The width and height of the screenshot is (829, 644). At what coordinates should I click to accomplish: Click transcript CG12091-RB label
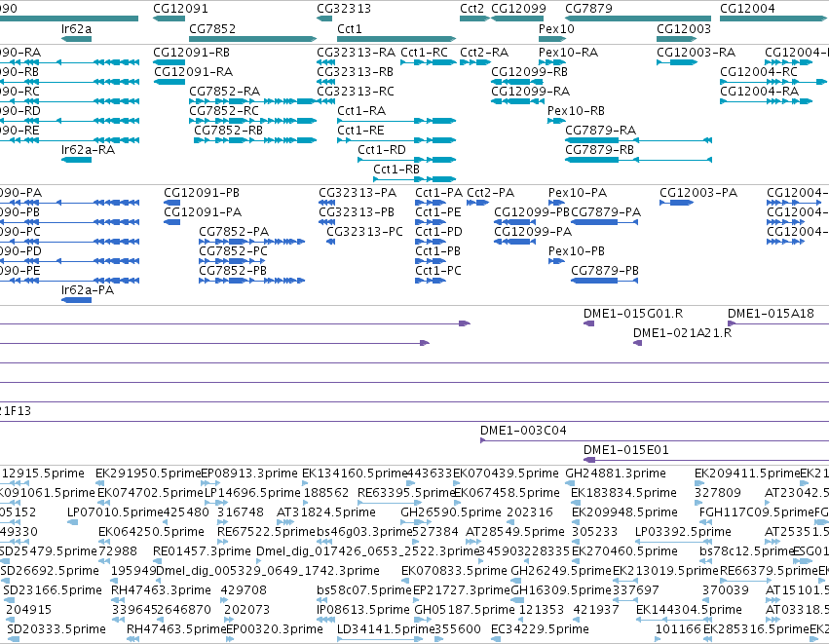[x=191, y=53]
